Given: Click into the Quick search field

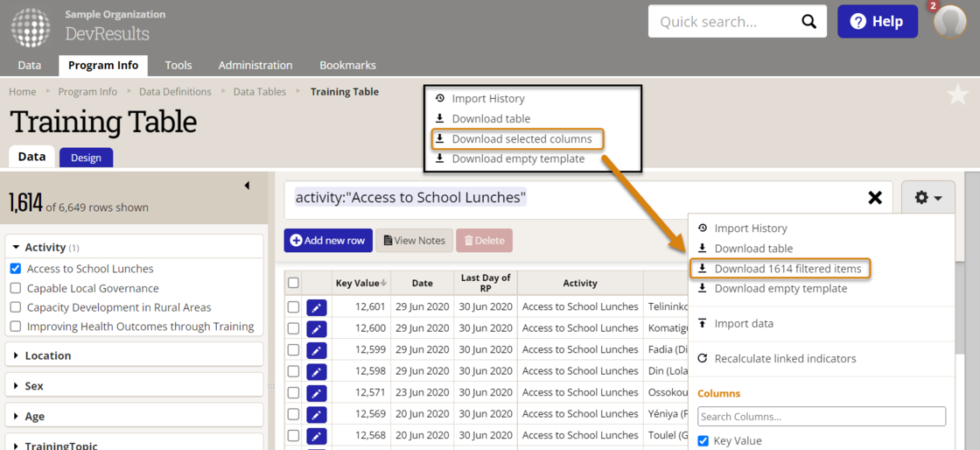Looking at the screenshot, I should (x=725, y=22).
